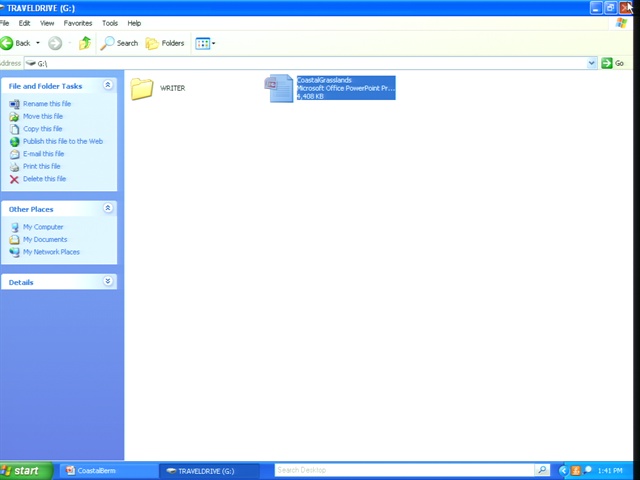This screenshot has width=640, height=480.
Task: Click the Forward navigation button
Action: (55, 43)
